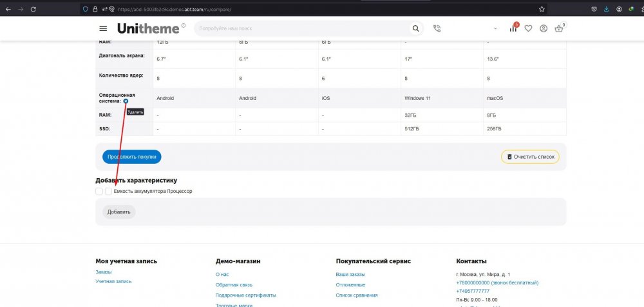Tick the leftmost checkbox under Добавить характеристику

99,192
